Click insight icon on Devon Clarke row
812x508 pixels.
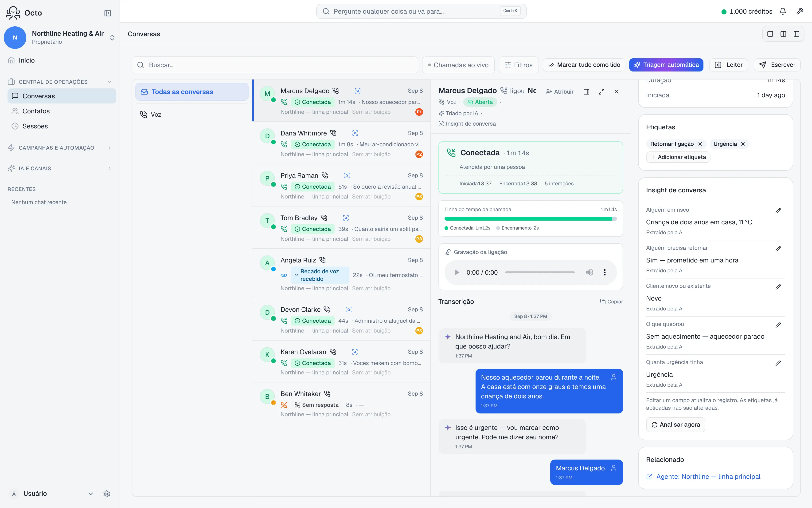[x=349, y=310]
